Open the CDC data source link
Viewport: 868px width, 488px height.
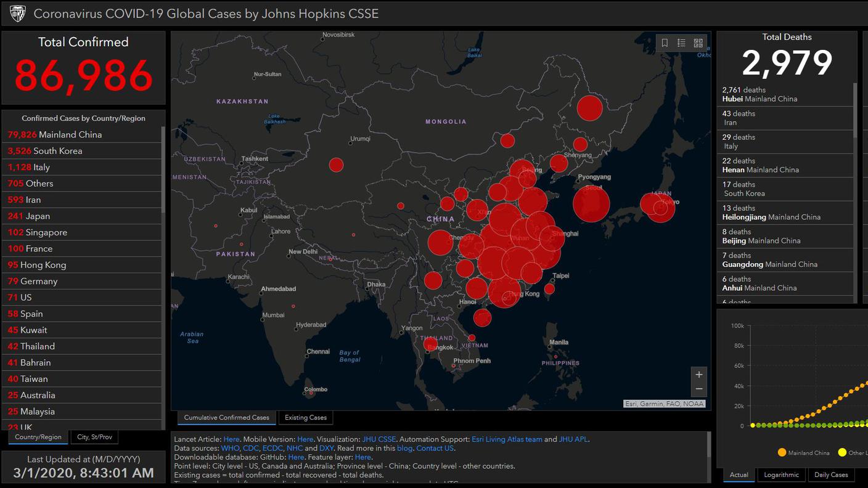251,448
